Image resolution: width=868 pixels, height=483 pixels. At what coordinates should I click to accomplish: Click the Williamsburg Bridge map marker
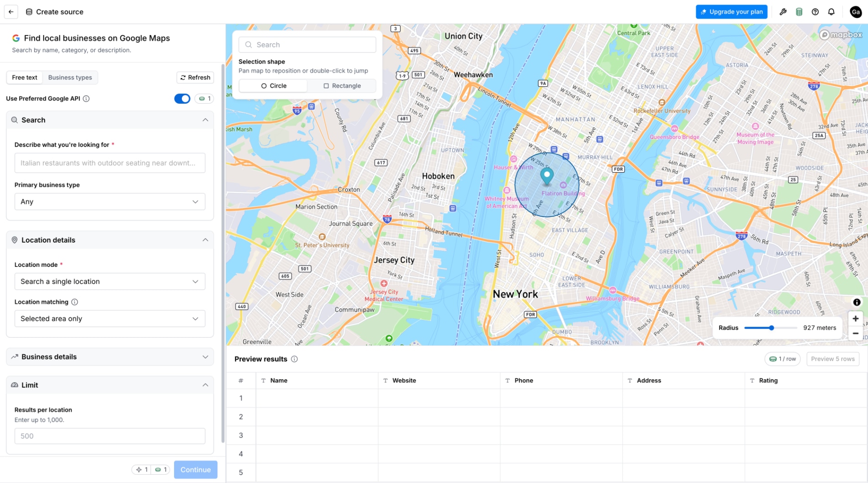(613, 290)
